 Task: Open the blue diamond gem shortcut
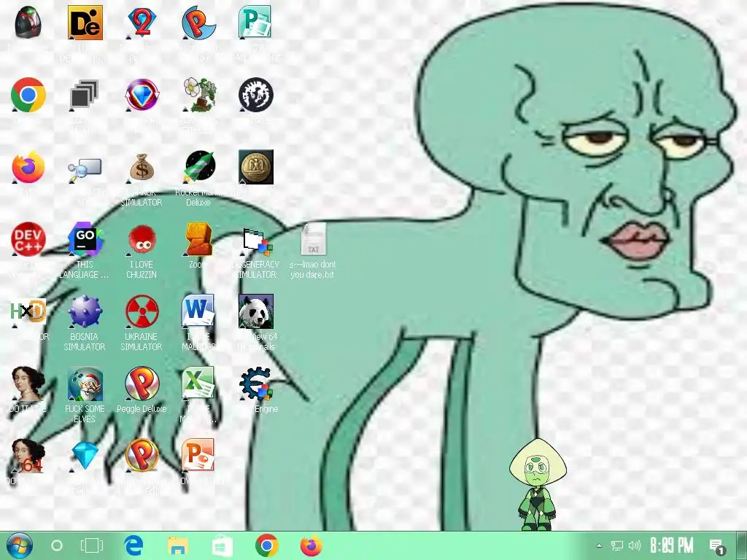pyautogui.click(x=85, y=456)
